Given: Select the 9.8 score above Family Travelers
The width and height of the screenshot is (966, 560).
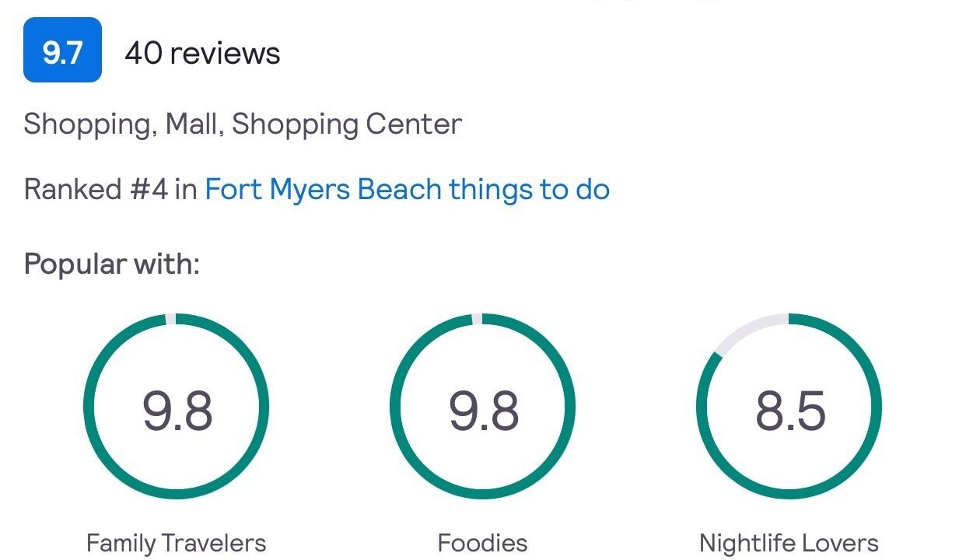Looking at the screenshot, I should click(x=177, y=411).
